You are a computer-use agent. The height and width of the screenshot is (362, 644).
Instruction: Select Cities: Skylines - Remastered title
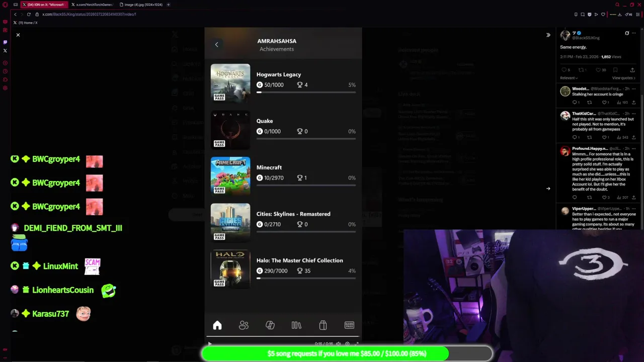(293, 214)
